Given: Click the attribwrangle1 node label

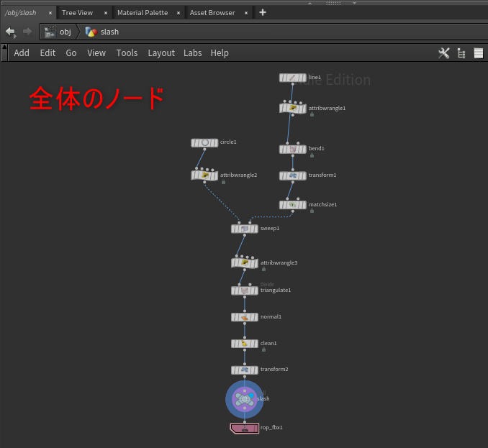Looking at the screenshot, I should click(x=327, y=108).
